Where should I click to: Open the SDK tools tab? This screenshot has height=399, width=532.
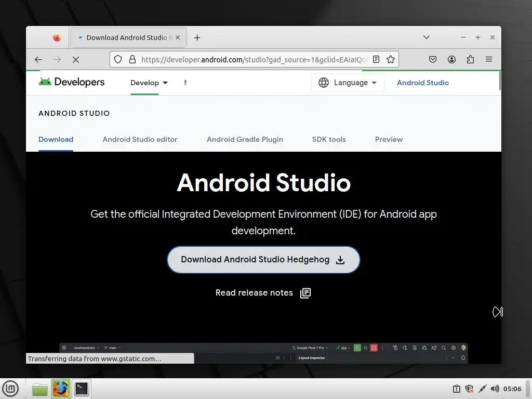pyautogui.click(x=329, y=139)
